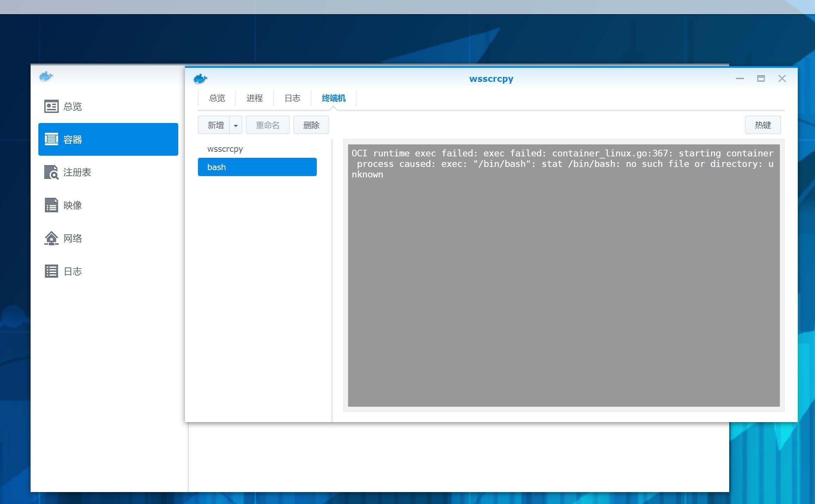The height and width of the screenshot is (504, 815).
Task: Select the bash terminal session
Action: (257, 167)
